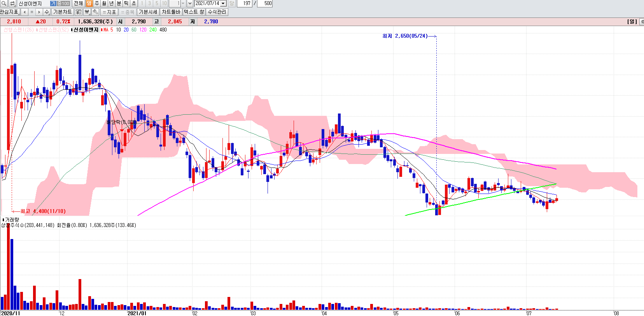
Task: Click the change rate 0.72%
Action: click(63, 22)
